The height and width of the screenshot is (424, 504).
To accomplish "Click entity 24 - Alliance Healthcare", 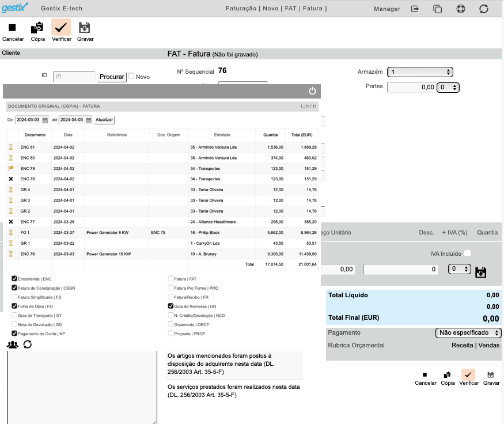I will (x=213, y=222).
